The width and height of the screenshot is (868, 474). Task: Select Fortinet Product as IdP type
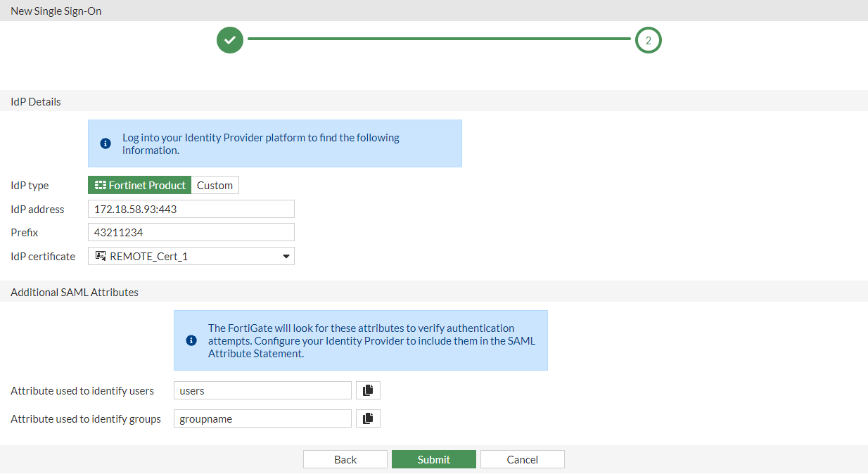(139, 185)
